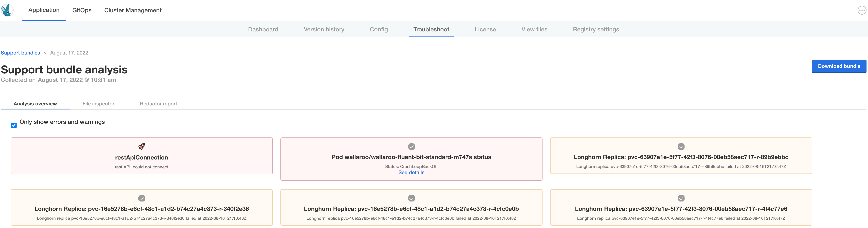
Task: Switch to the File inspector tab
Action: click(98, 104)
